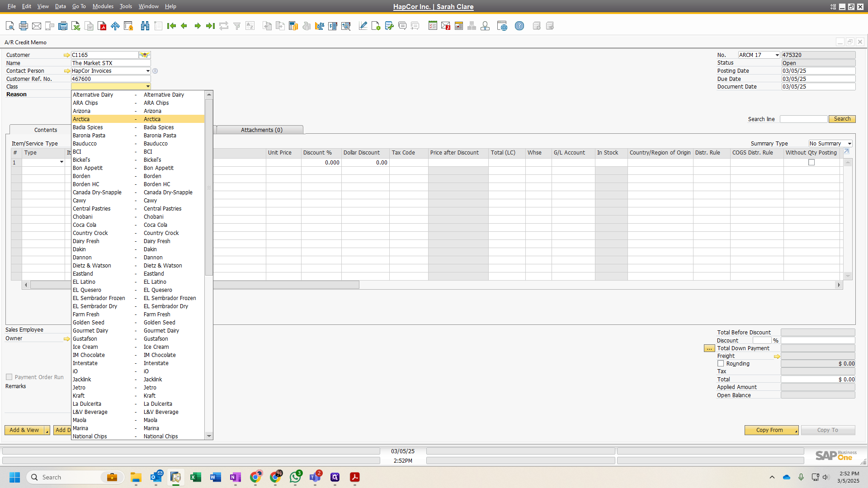Open the user profile person icon
The width and height of the screenshot is (868, 488).
485,26
